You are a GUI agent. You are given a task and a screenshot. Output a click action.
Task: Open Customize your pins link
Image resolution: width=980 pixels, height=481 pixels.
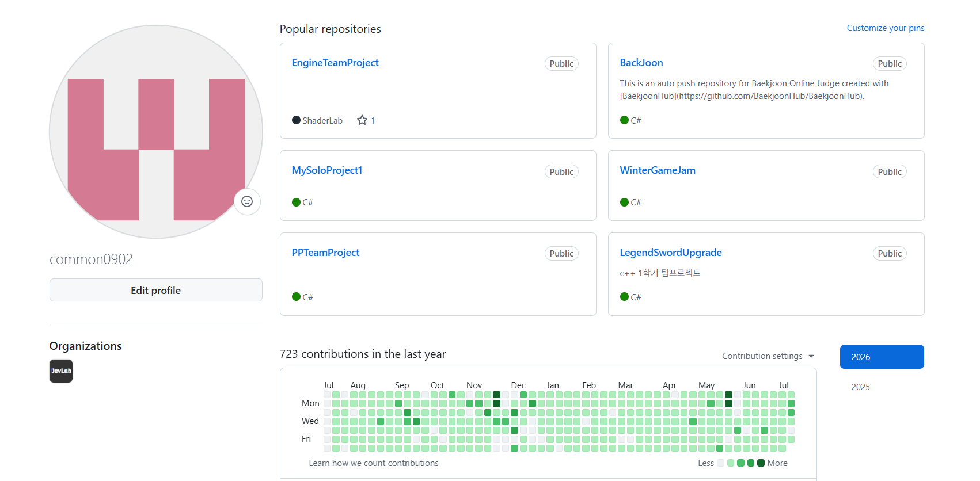click(x=885, y=28)
